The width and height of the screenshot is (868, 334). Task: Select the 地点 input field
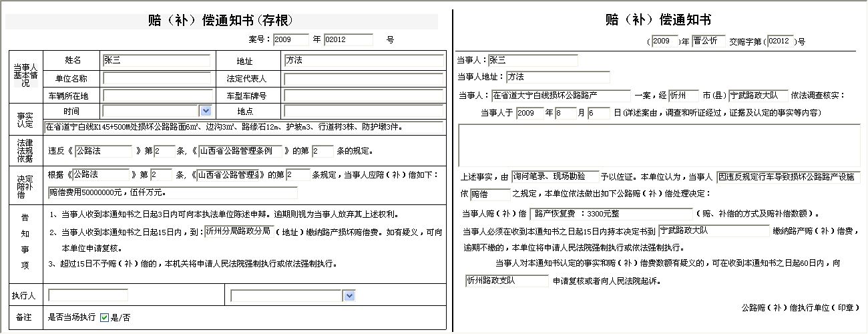[363, 111]
